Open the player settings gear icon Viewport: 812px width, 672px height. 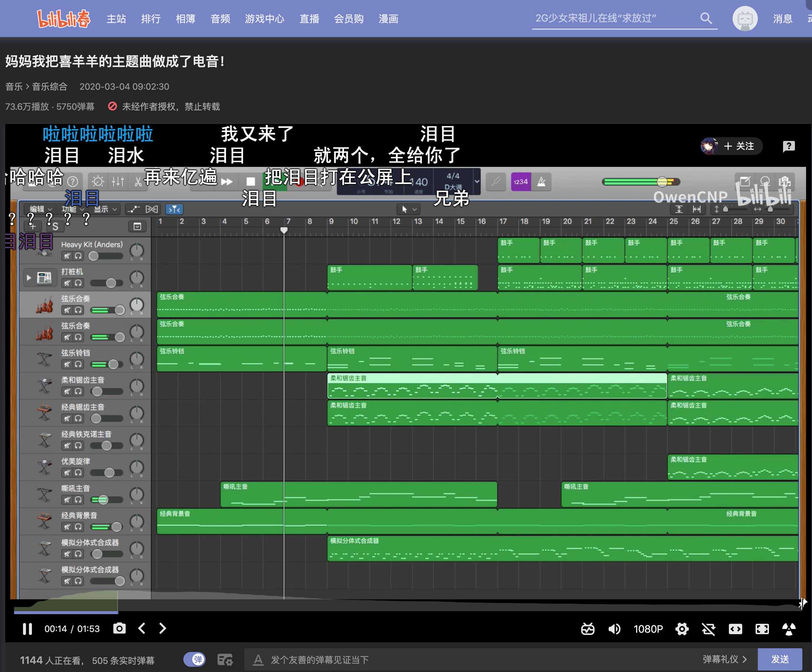click(x=682, y=629)
